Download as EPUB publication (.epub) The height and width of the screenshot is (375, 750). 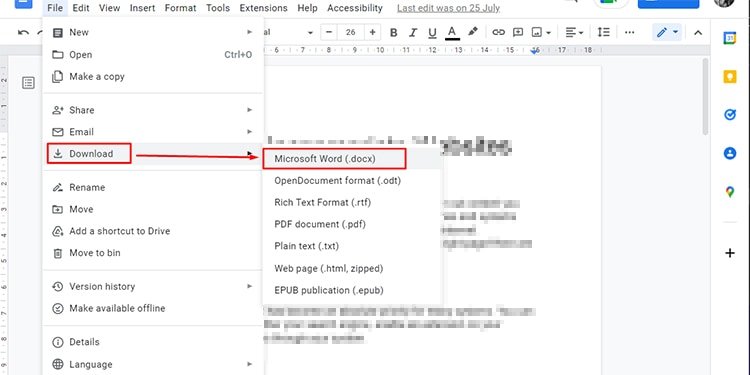[x=352, y=290]
